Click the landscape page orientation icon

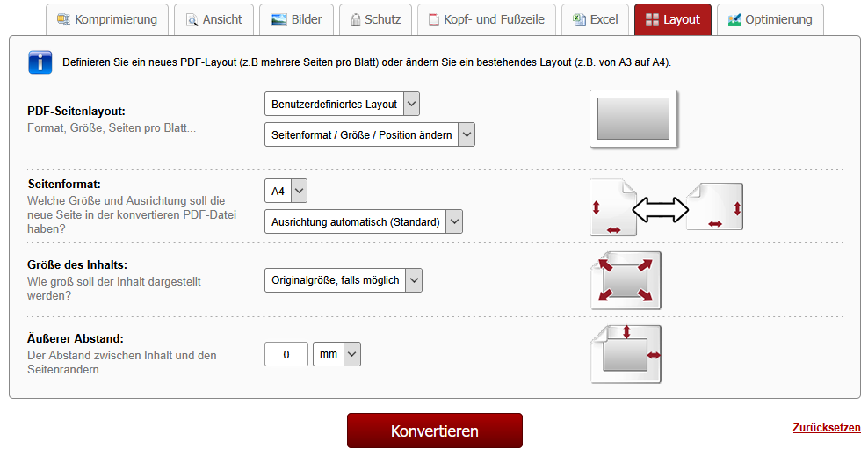714,206
